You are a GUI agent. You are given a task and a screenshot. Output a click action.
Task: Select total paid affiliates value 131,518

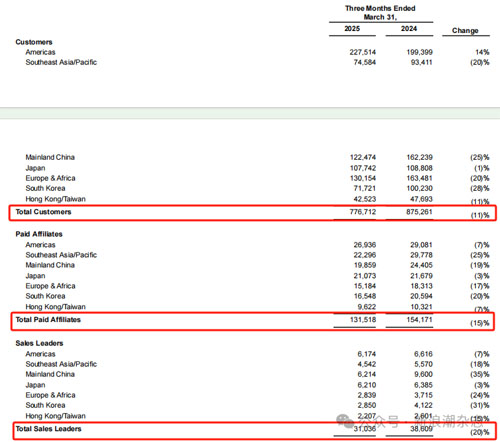[x=363, y=320]
